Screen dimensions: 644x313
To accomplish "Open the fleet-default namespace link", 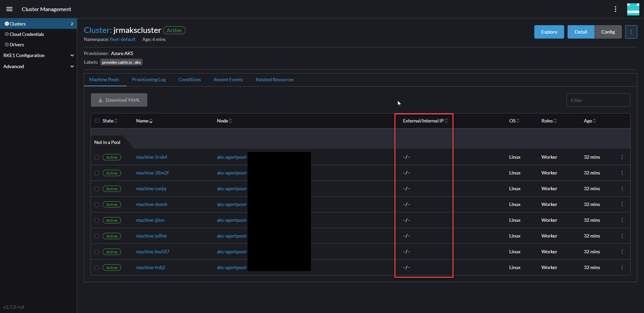I will (x=122, y=39).
